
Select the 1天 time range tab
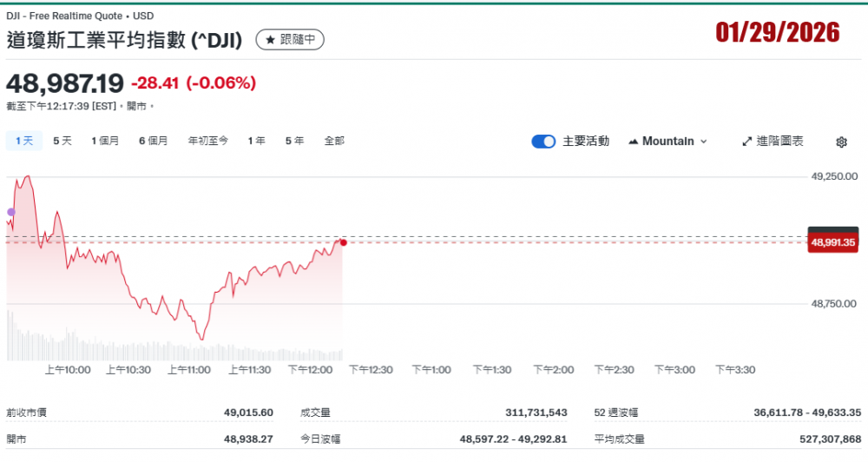coord(24,141)
